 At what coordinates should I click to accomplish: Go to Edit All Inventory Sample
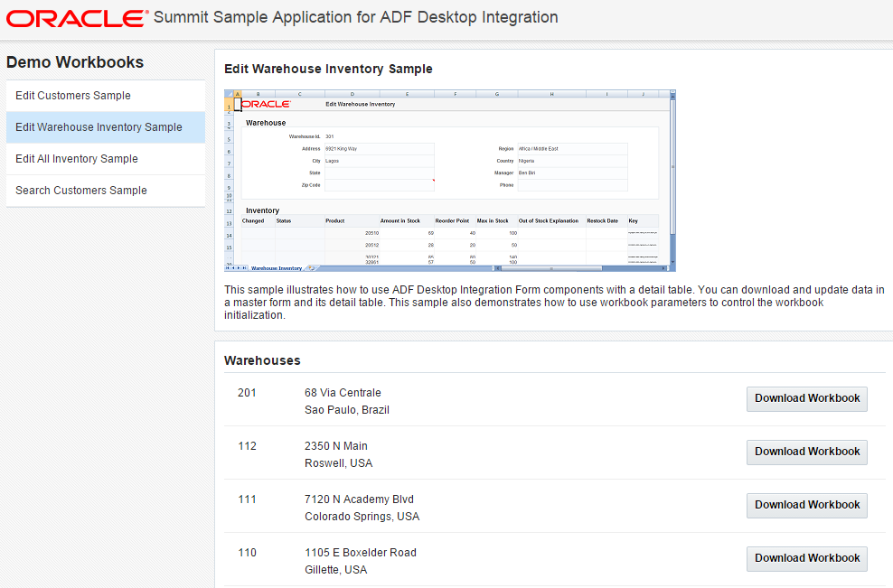tap(77, 159)
